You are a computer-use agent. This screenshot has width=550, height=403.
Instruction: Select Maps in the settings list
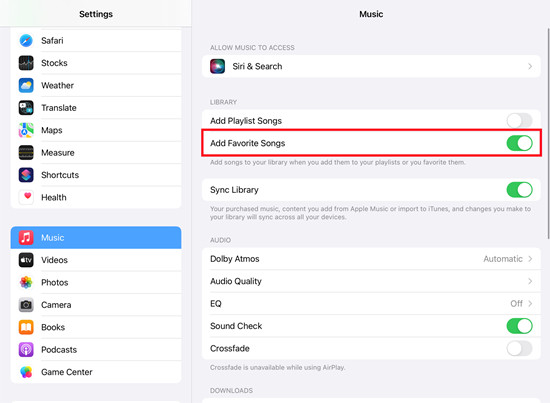click(96, 130)
